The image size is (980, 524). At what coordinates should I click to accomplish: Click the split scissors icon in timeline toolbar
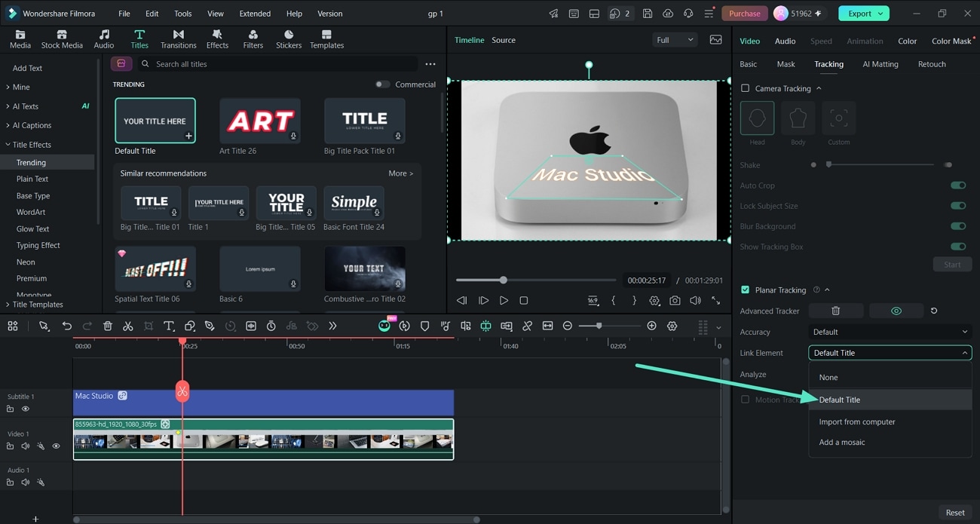tap(128, 326)
